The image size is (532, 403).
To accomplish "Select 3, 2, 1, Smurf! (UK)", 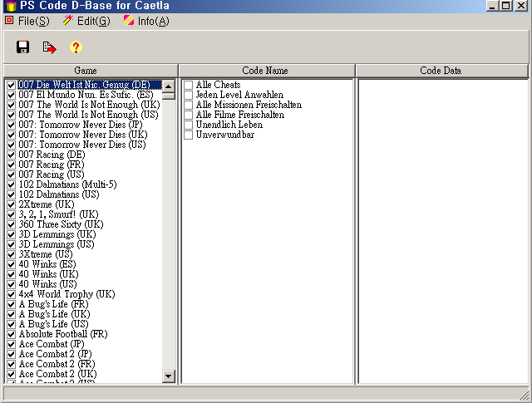I will (x=59, y=214).
